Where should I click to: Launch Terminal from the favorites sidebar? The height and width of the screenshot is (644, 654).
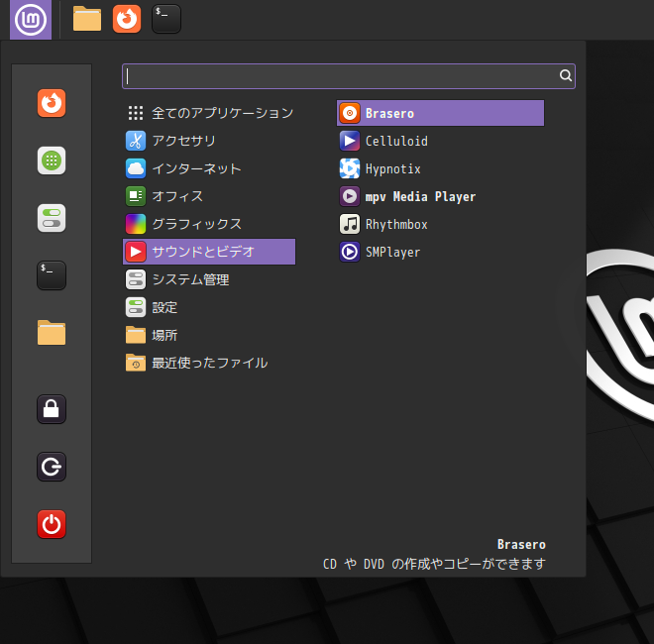point(52,275)
